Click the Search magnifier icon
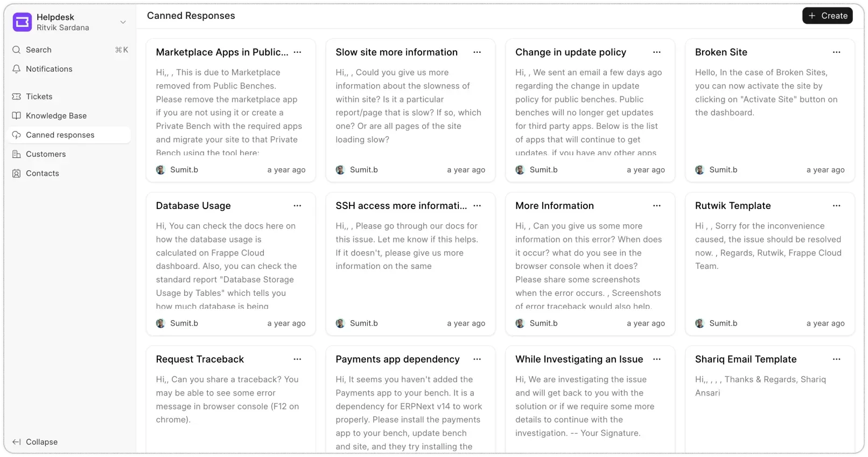868x457 pixels. [x=17, y=50]
